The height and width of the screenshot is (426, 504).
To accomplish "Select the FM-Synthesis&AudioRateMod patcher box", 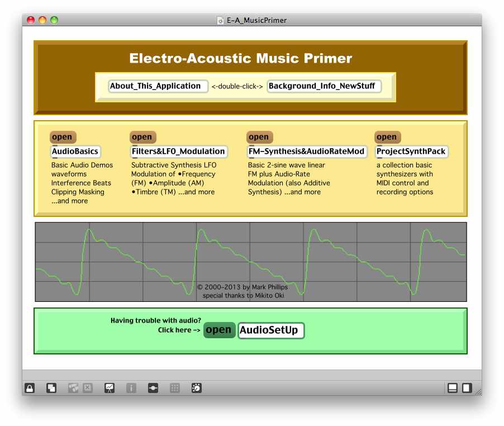I will (x=307, y=152).
